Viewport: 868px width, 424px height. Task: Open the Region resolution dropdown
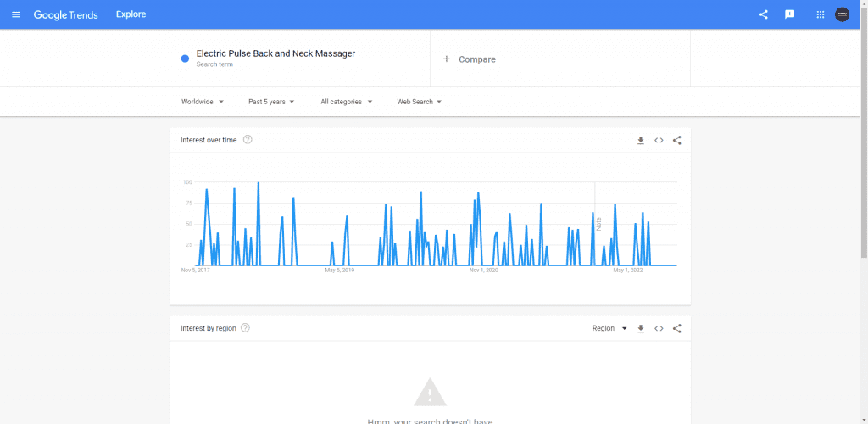(609, 328)
